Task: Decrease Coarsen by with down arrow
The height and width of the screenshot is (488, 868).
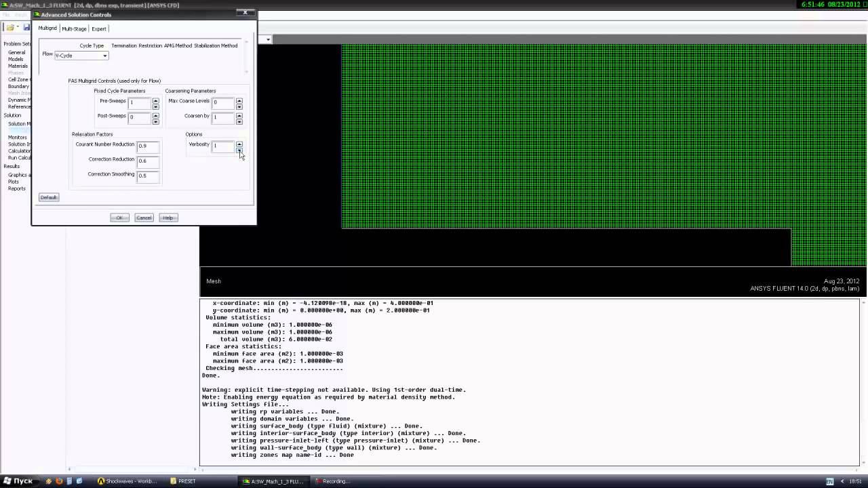Action: (x=239, y=121)
